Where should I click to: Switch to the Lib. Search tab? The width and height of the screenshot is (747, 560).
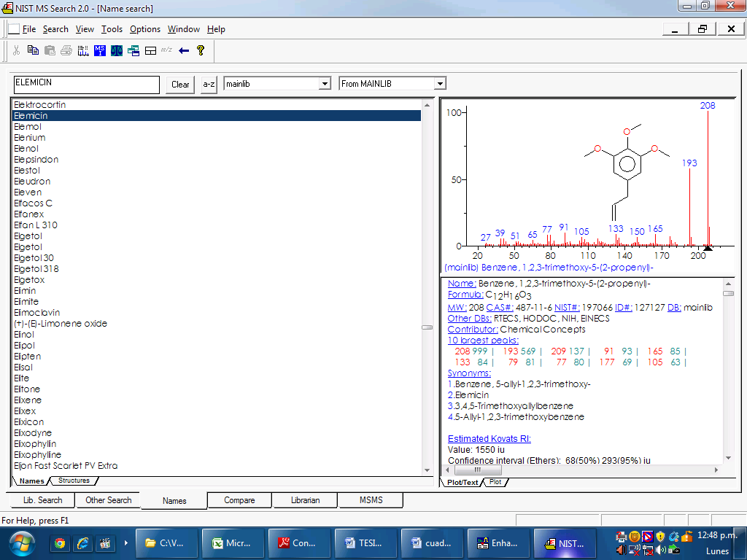[x=43, y=500]
